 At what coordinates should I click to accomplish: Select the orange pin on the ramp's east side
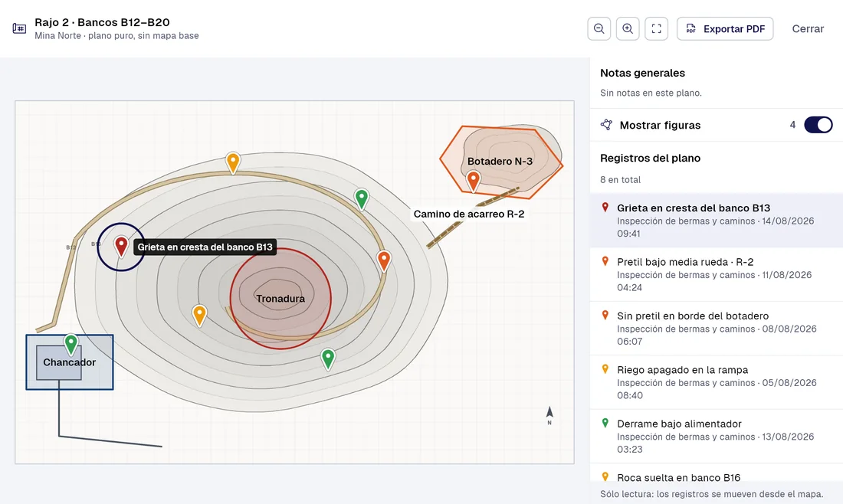pos(384,261)
